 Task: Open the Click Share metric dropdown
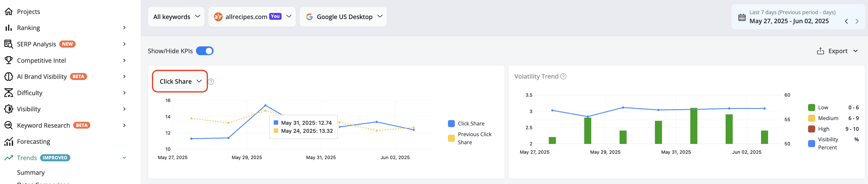point(180,82)
